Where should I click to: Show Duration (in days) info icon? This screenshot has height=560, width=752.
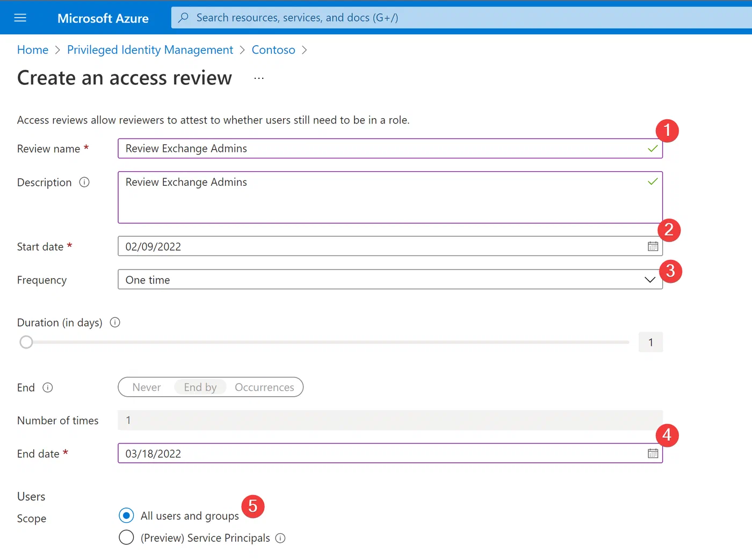point(115,322)
